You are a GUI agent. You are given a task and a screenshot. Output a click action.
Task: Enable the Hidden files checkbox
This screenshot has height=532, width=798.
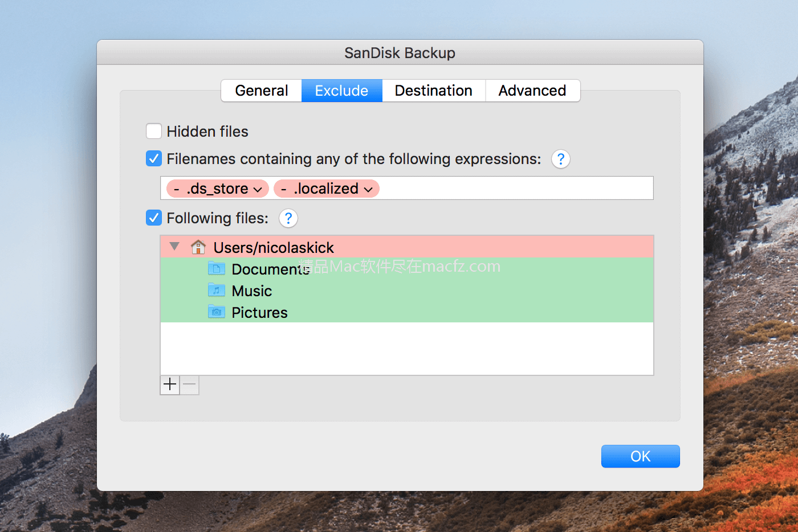pos(154,132)
